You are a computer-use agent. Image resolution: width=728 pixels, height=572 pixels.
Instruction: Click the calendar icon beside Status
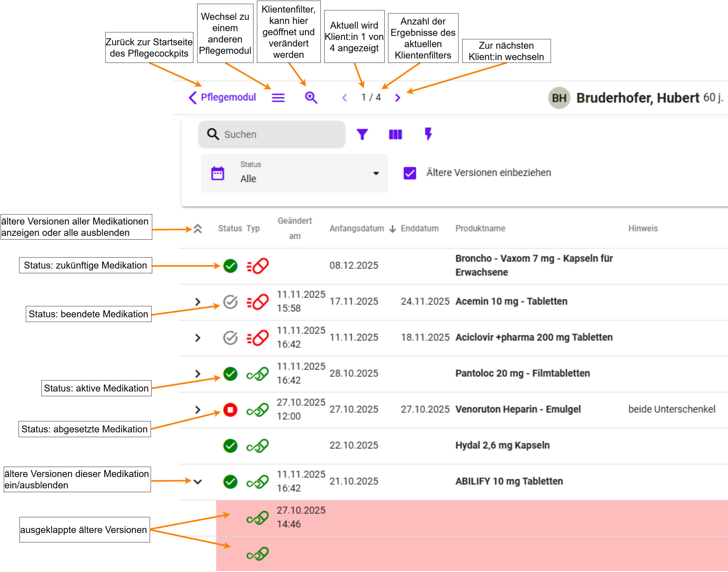pyautogui.click(x=218, y=174)
